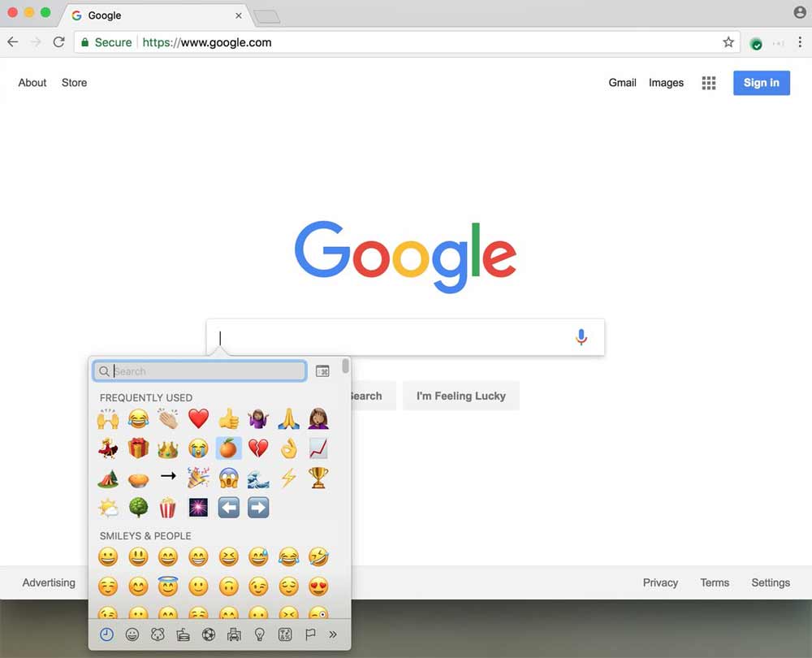Insert the screaming face emoji
812x658 pixels.
pyautogui.click(x=228, y=478)
